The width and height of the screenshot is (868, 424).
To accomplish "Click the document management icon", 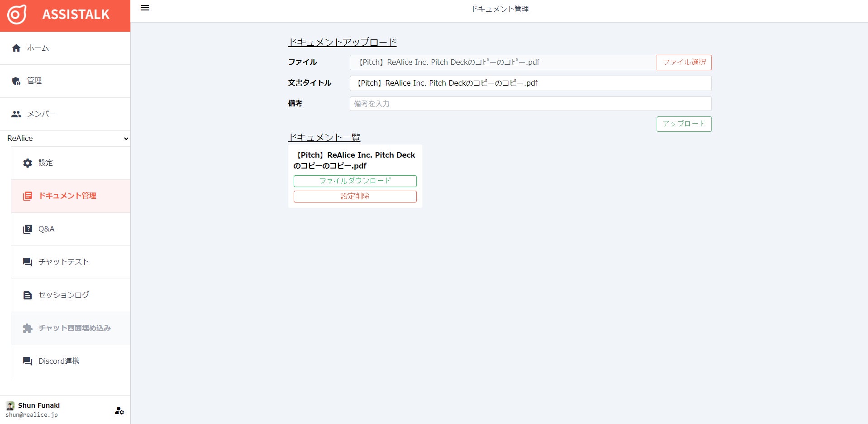I will coord(28,196).
